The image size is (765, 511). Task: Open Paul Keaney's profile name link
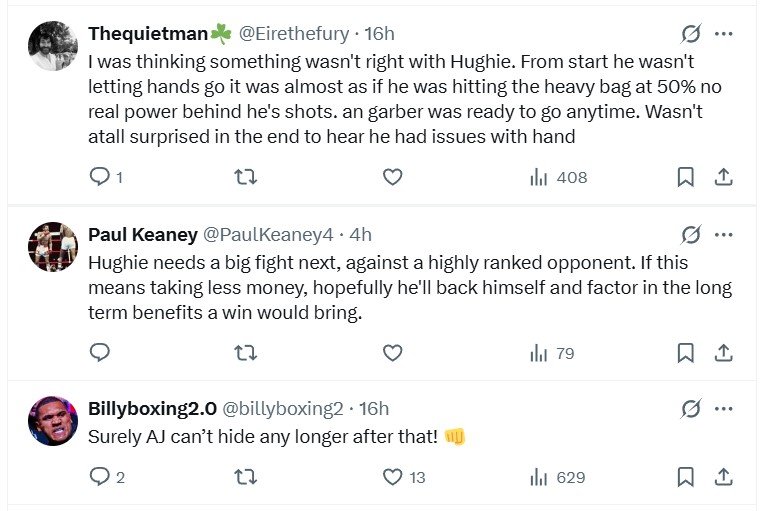[142, 234]
